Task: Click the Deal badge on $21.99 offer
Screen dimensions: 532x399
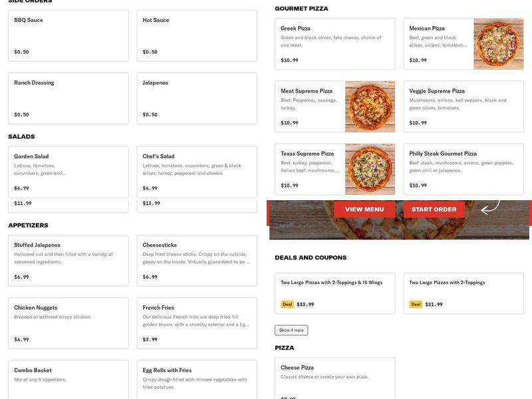Action: tap(416, 305)
